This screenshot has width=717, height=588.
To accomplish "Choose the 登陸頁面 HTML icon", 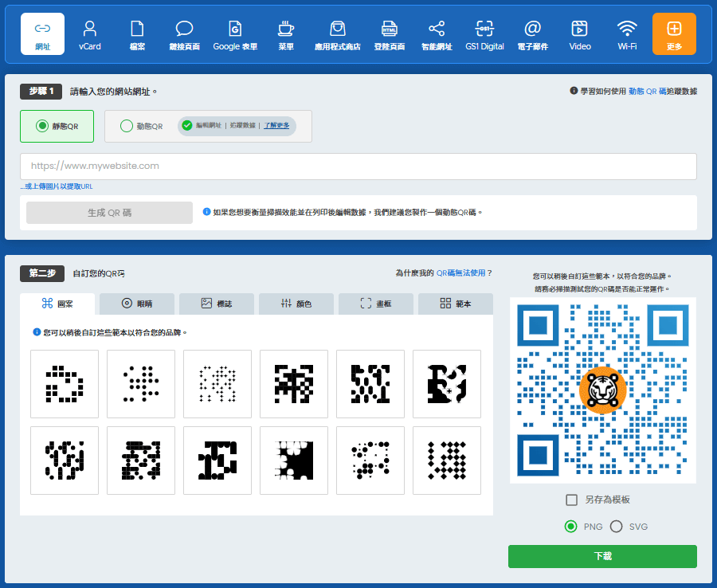I will point(389,33).
